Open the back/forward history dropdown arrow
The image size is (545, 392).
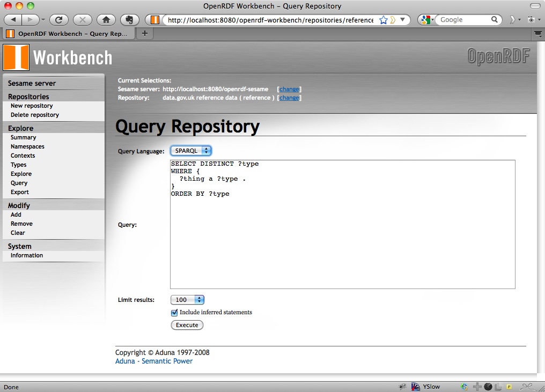click(43, 20)
